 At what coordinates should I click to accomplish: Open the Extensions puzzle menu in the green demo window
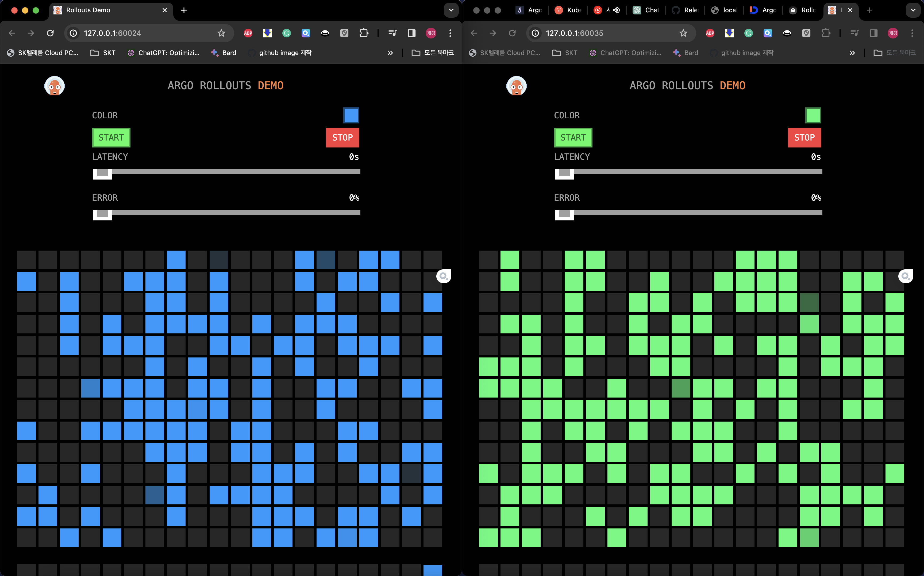[826, 33]
